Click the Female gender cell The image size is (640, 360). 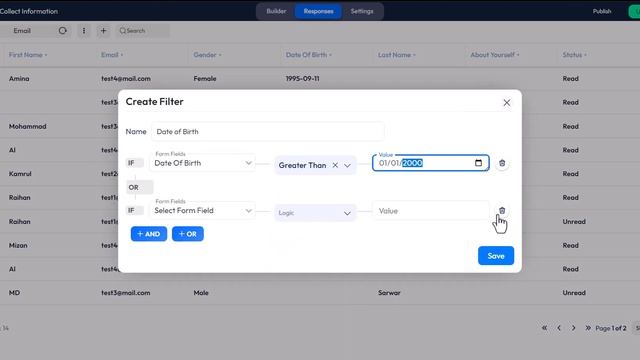pos(205,78)
